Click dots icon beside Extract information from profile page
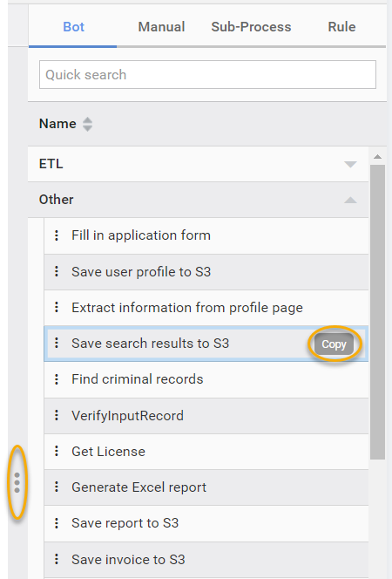392x579 pixels. [57, 307]
